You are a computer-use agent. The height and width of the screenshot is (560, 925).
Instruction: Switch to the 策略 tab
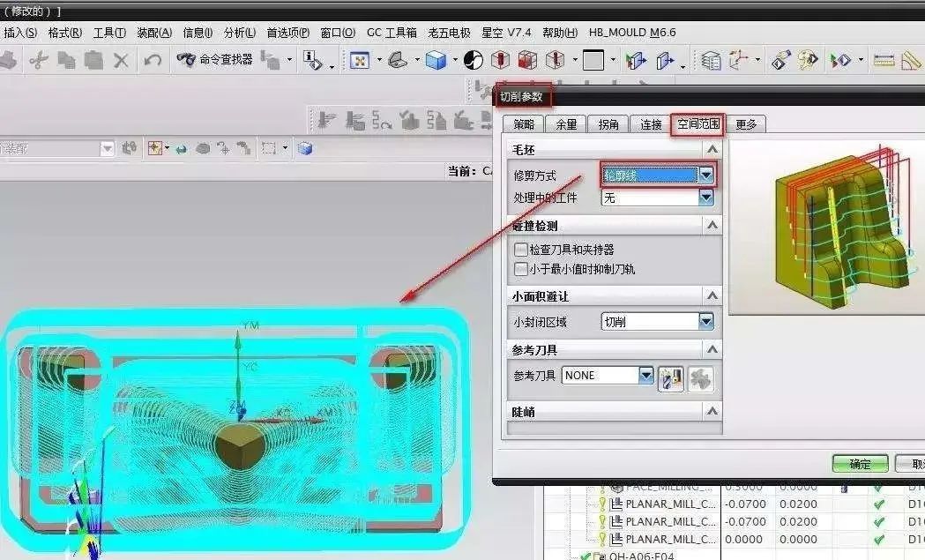pyautogui.click(x=524, y=124)
